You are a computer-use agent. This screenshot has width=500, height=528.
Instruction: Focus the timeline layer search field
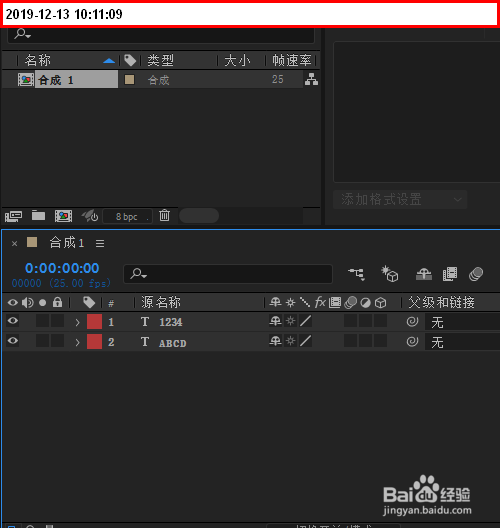point(228,274)
